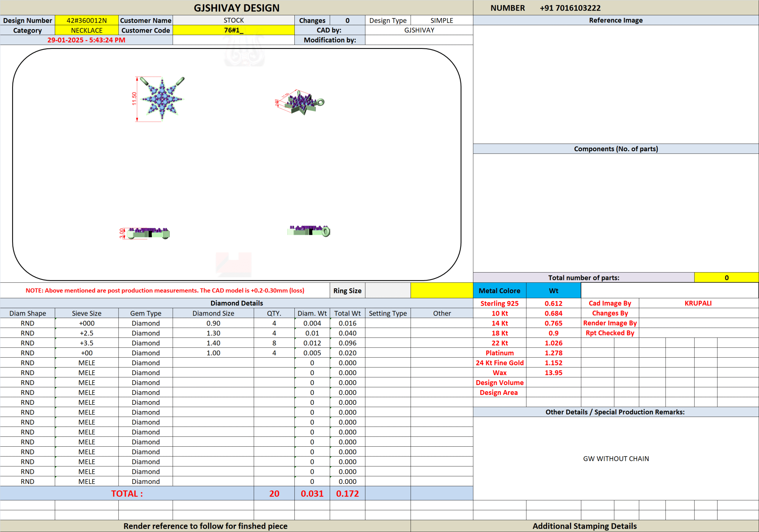Select the Wax weight 13.95 cell
Viewport: 759px width, 532px height.
pos(553,373)
